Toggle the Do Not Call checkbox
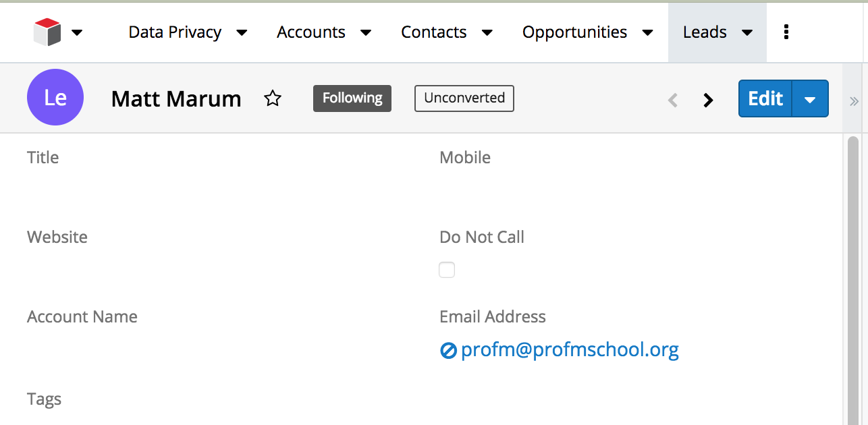This screenshot has width=868, height=425. tap(447, 270)
